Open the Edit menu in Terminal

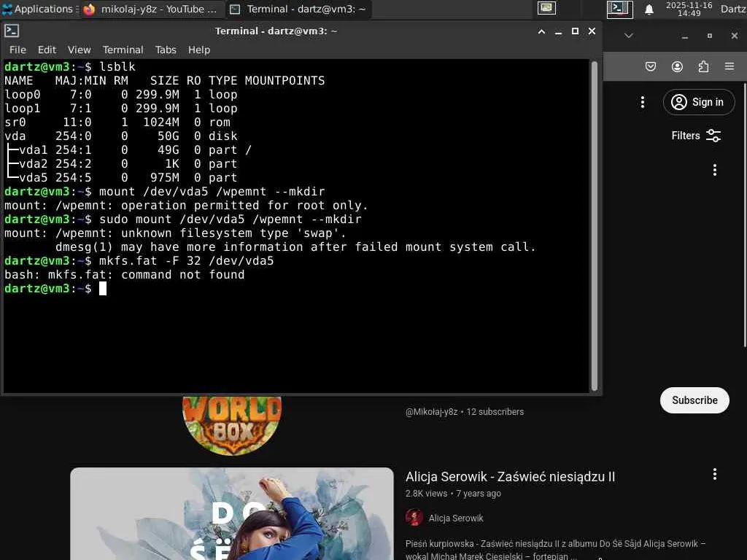coord(47,50)
